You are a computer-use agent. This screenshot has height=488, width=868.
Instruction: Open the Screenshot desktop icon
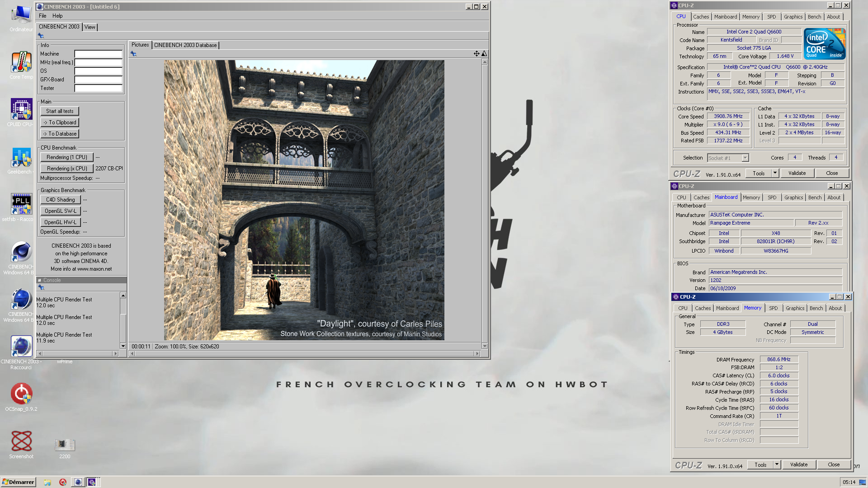pos(21,445)
